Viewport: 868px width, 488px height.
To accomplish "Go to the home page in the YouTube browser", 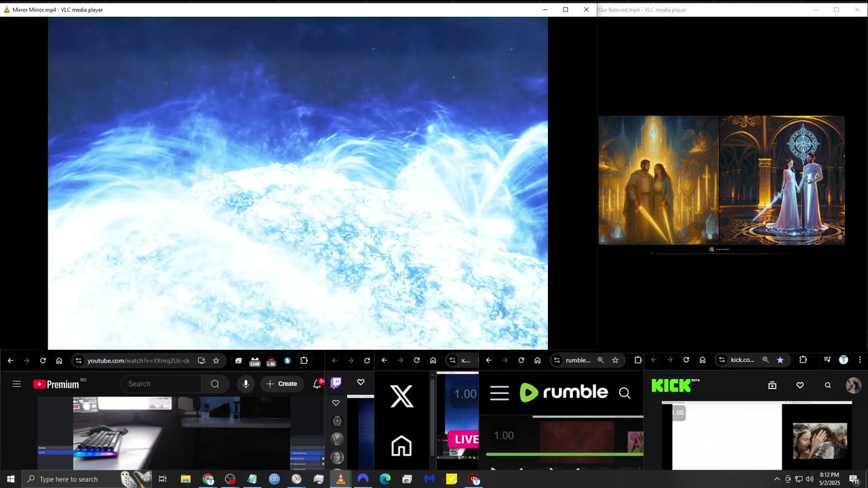I will point(59,361).
